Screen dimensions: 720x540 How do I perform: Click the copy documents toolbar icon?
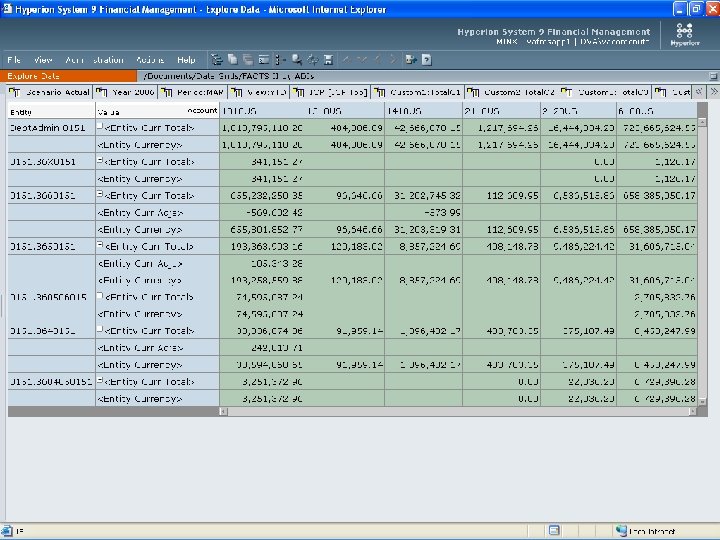coord(233,60)
